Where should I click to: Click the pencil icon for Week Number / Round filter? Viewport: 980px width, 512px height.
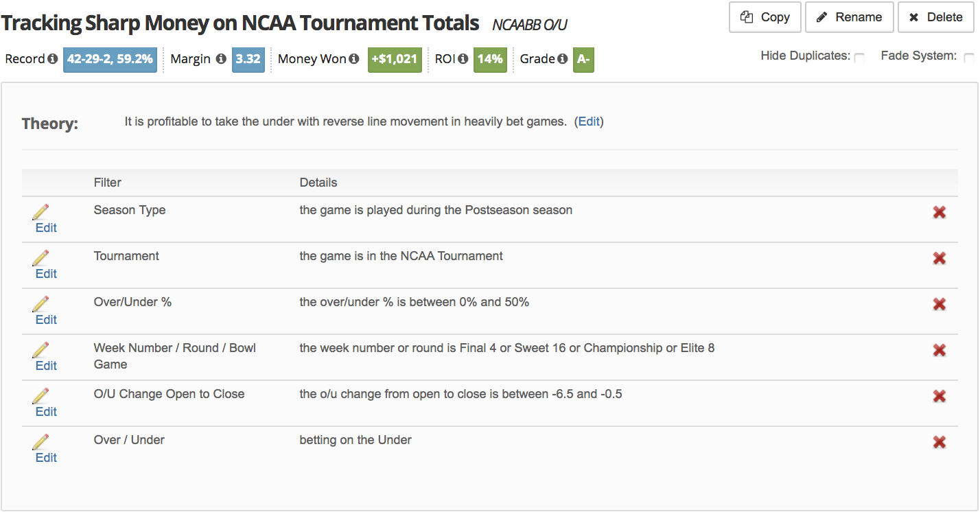[x=40, y=350]
